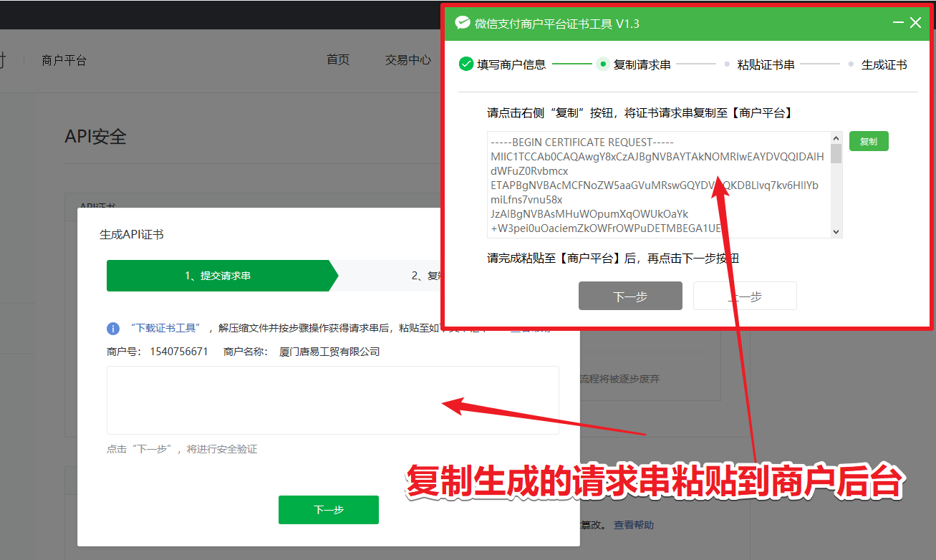936x560 pixels.
Task: Click the empty request string input box
Action: pos(333,400)
